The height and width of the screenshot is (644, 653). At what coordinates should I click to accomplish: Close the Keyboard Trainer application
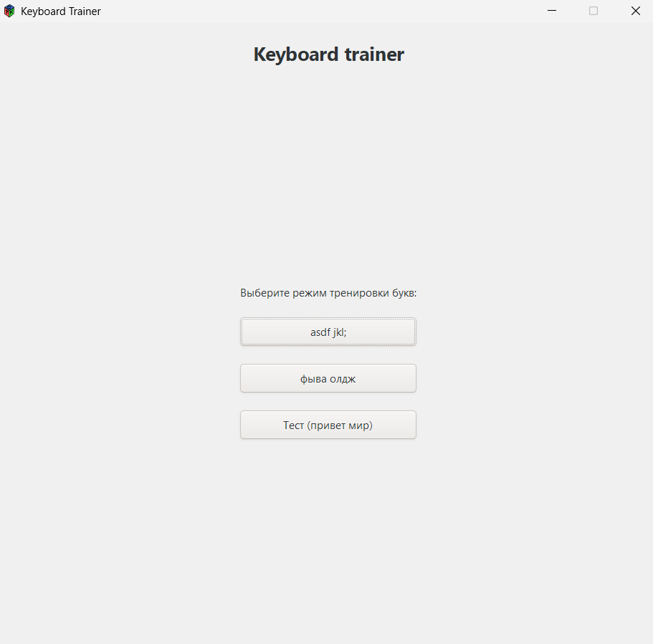[635, 11]
